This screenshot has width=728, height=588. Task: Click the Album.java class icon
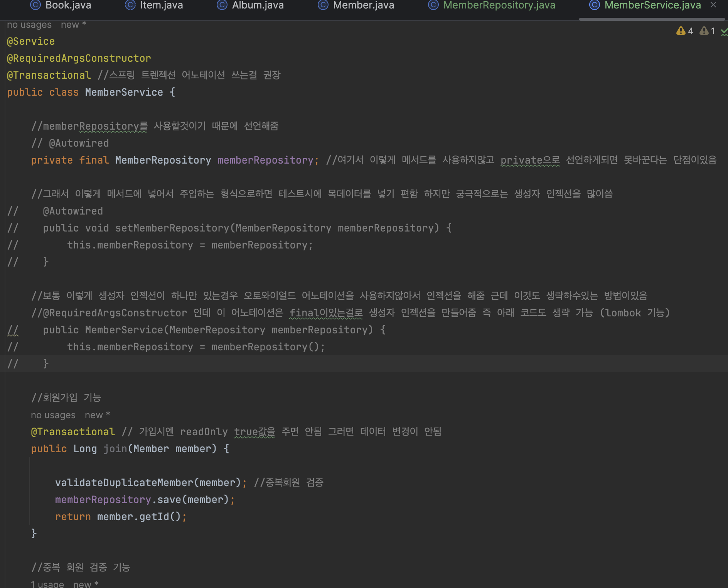(x=222, y=5)
